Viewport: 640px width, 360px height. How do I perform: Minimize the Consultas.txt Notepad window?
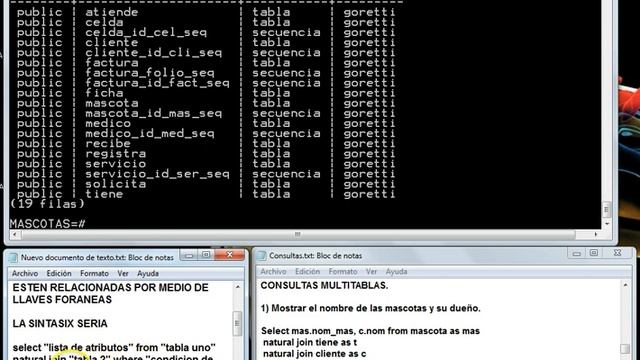point(576,253)
